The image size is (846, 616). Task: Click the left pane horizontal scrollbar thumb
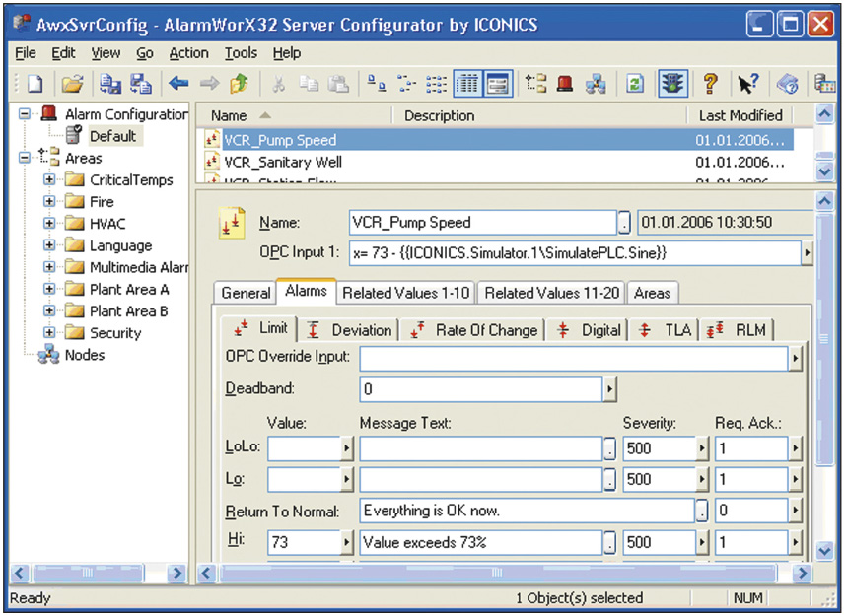pyautogui.click(x=88, y=572)
